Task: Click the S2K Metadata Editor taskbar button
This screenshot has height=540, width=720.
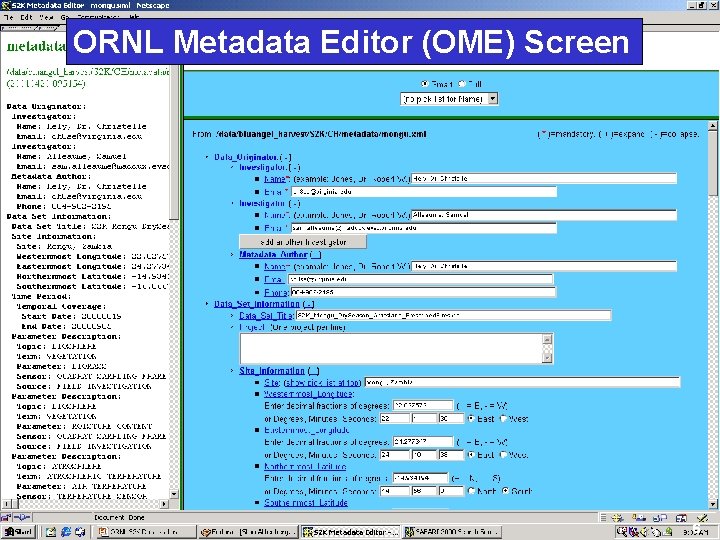Action: click(351, 532)
